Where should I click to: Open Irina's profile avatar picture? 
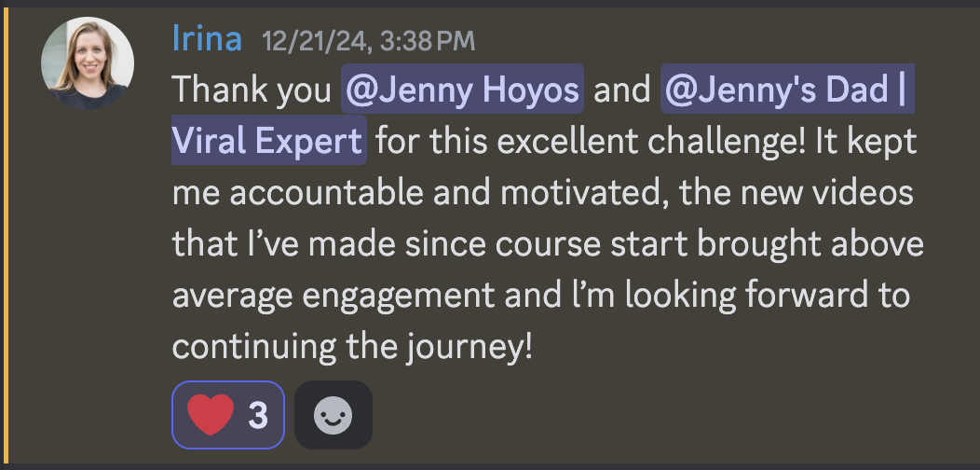click(x=87, y=64)
